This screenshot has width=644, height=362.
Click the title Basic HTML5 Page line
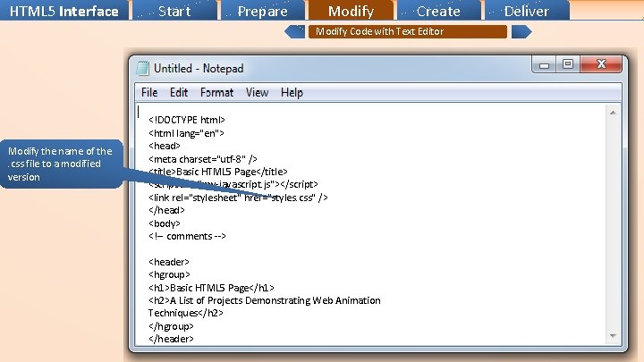[218, 172]
